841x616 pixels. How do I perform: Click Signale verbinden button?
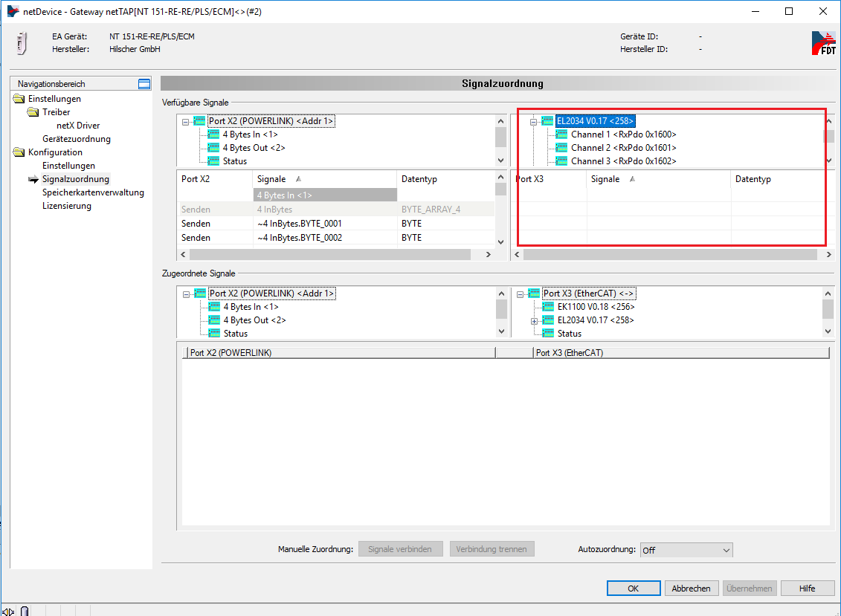[x=400, y=549]
